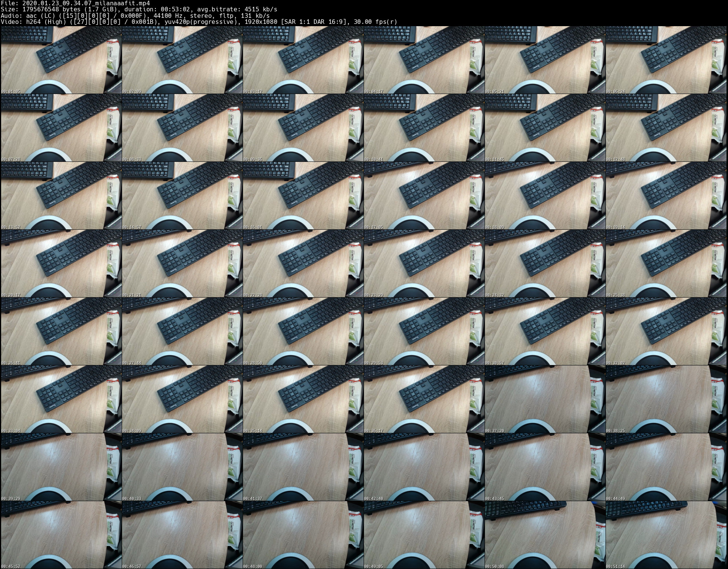Image resolution: width=728 pixels, height=569 pixels.
Task: Click the 00:09:36 thumbnail
Action: (x=303, y=128)
